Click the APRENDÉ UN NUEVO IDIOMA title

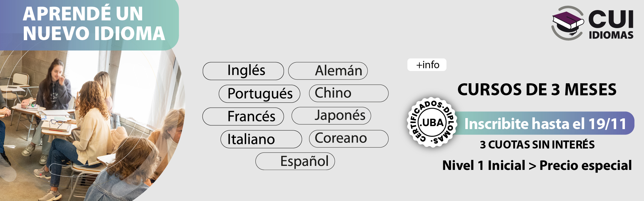click(x=94, y=24)
